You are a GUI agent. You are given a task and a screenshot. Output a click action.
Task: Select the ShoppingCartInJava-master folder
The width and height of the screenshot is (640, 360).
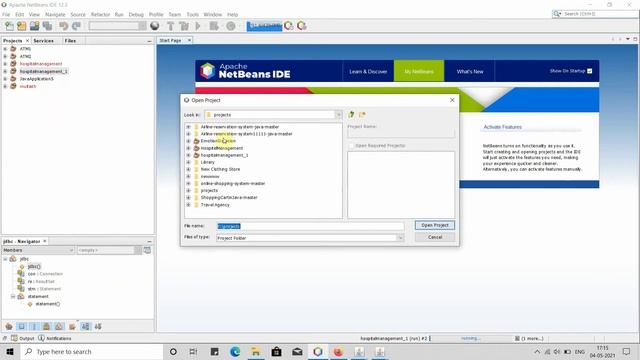(229, 198)
